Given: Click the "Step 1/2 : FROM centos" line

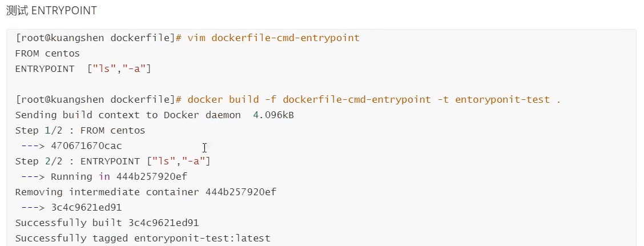Looking at the screenshot, I should 80,131.
